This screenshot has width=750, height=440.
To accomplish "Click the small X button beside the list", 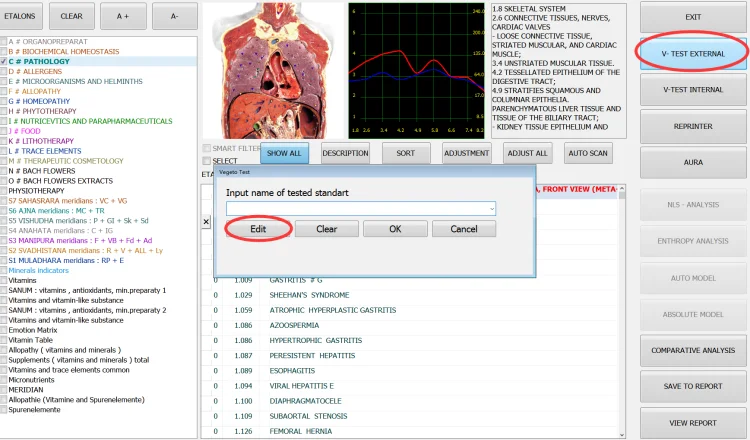I will [x=206, y=220].
